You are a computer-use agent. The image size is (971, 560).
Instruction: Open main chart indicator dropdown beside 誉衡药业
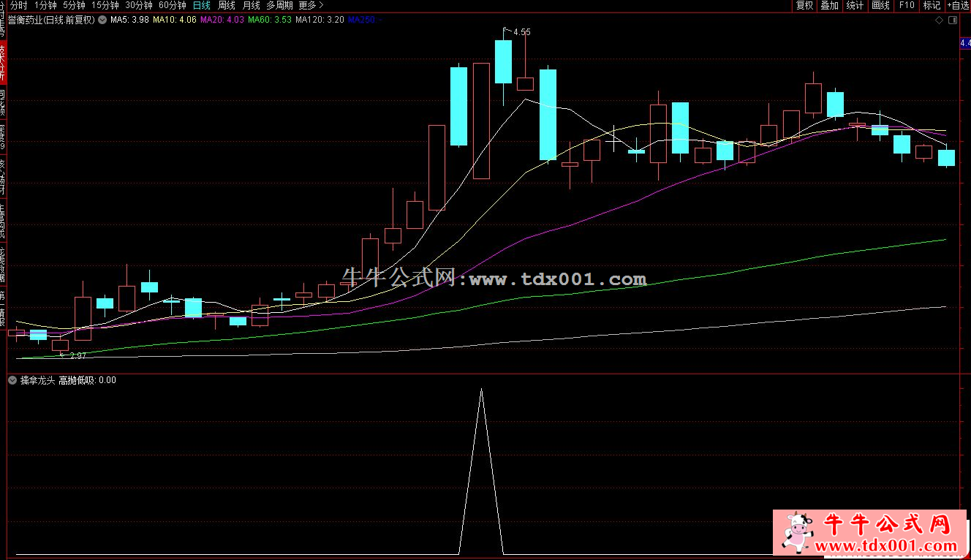click(101, 20)
